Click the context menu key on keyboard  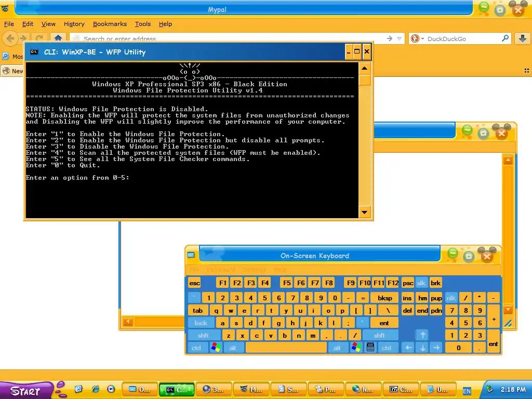tap(370, 348)
